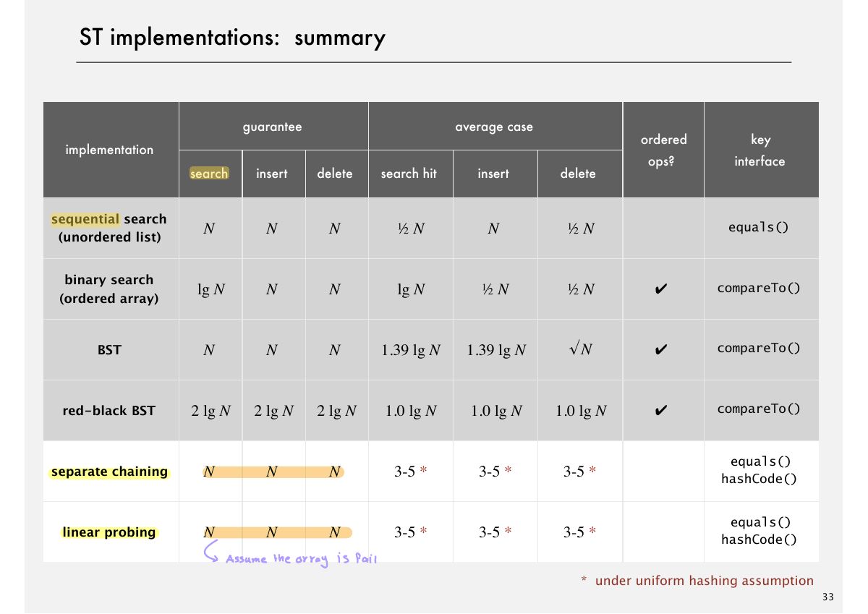This screenshot has width=868, height=614.
Task: Click "equals() hashCode()" in separate chaining row
Action: [759, 470]
